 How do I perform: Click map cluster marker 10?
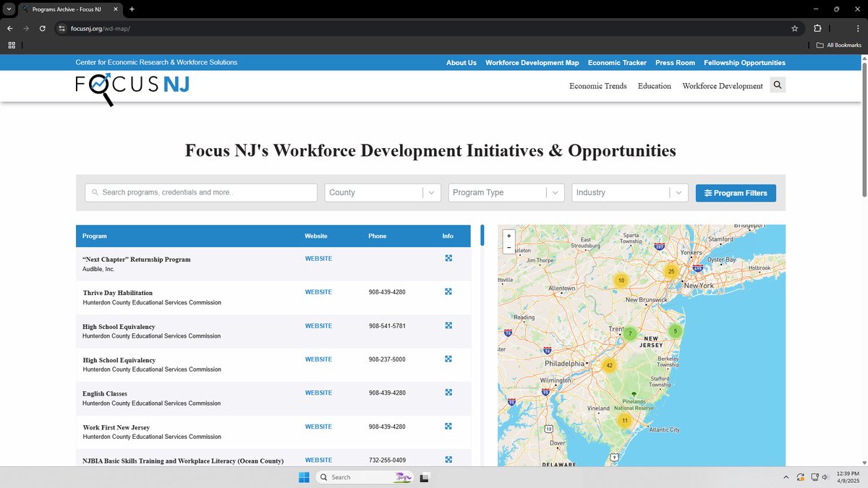(621, 280)
